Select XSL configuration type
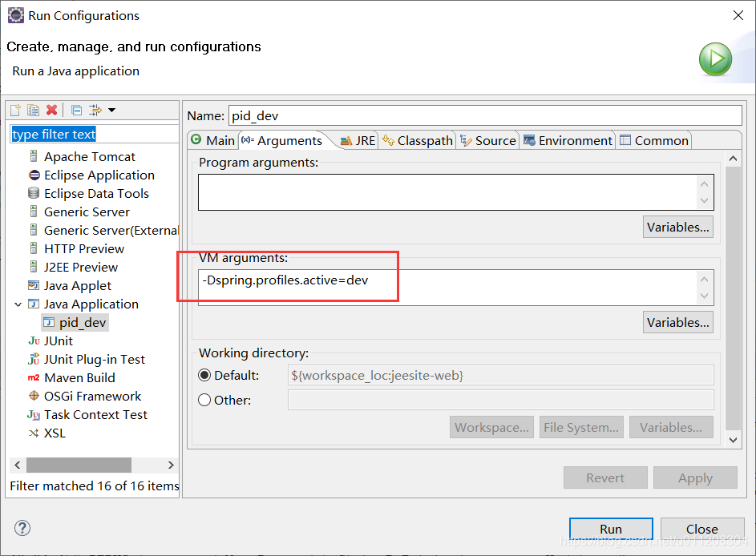This screenshot has width=756, height=556. click(55, 433)
